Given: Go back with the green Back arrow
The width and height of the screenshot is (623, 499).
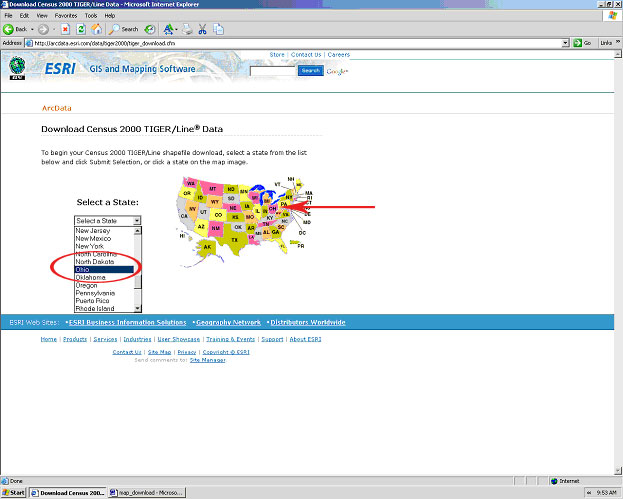Looking at the screenshot, I should [x=14, y=29].
